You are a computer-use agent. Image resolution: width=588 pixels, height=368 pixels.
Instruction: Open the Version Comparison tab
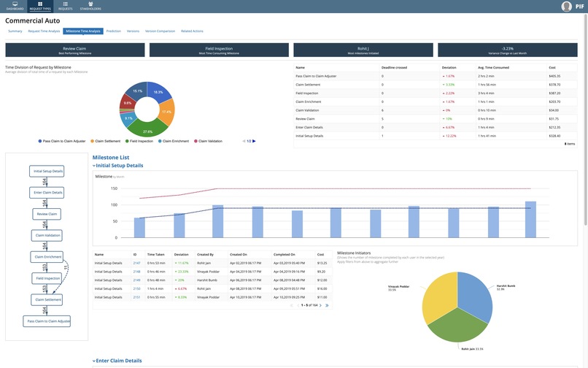pos(160,31)
